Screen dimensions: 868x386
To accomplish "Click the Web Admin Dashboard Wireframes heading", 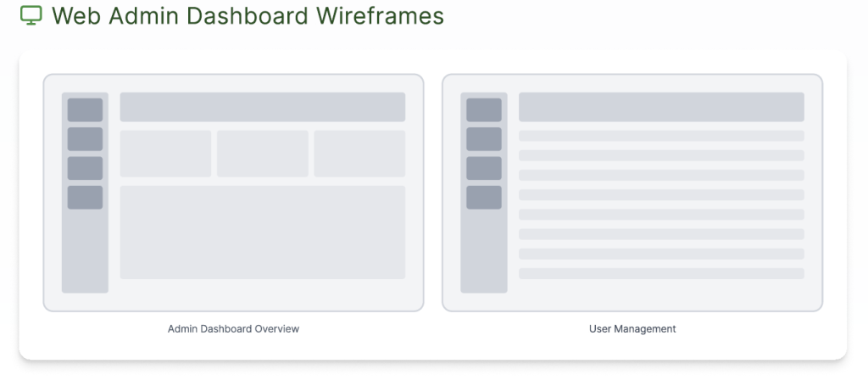I will (x=248, y=15).
